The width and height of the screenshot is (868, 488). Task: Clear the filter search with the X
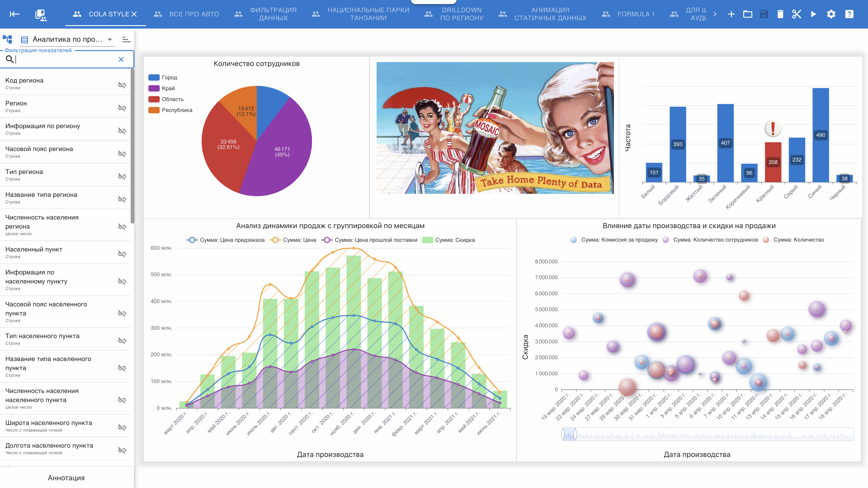click(x=121, y=59)
